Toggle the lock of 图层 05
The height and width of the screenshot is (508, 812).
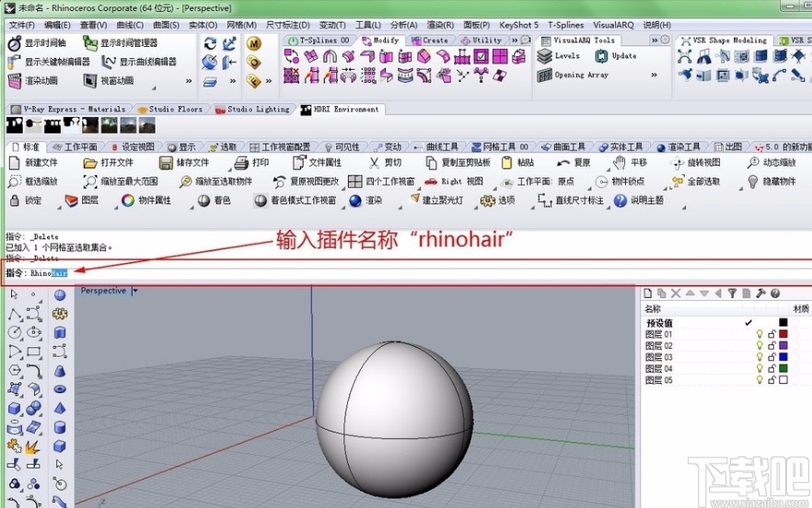771,379
